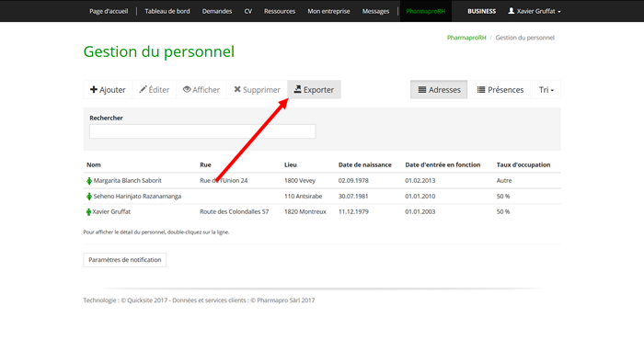Click entry date 01.01.2003
This screenshot has height=362, width=644.
point(420,211)
